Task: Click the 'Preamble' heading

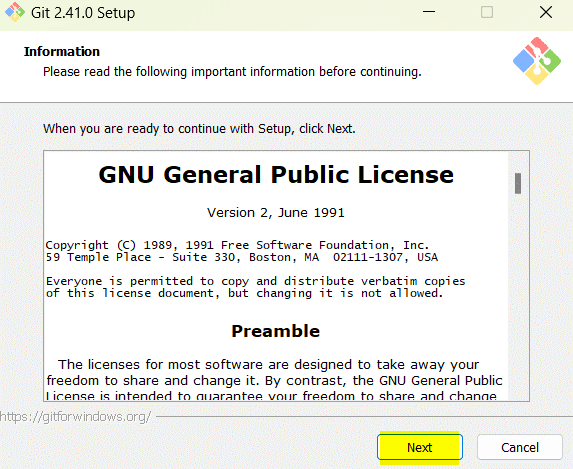Action: point(276,331)
